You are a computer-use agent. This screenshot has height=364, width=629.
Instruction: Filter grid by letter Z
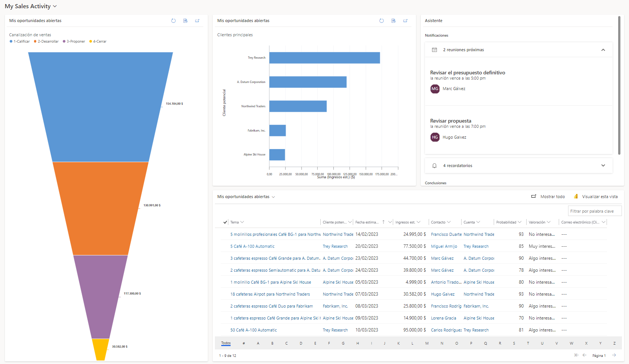[614, 343]
